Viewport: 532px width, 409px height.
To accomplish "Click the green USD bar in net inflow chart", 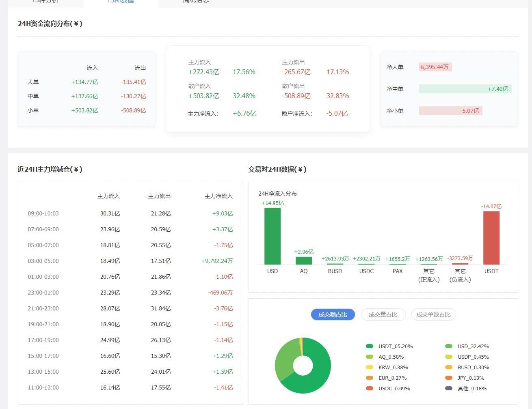I will click(x=272, y=236).
